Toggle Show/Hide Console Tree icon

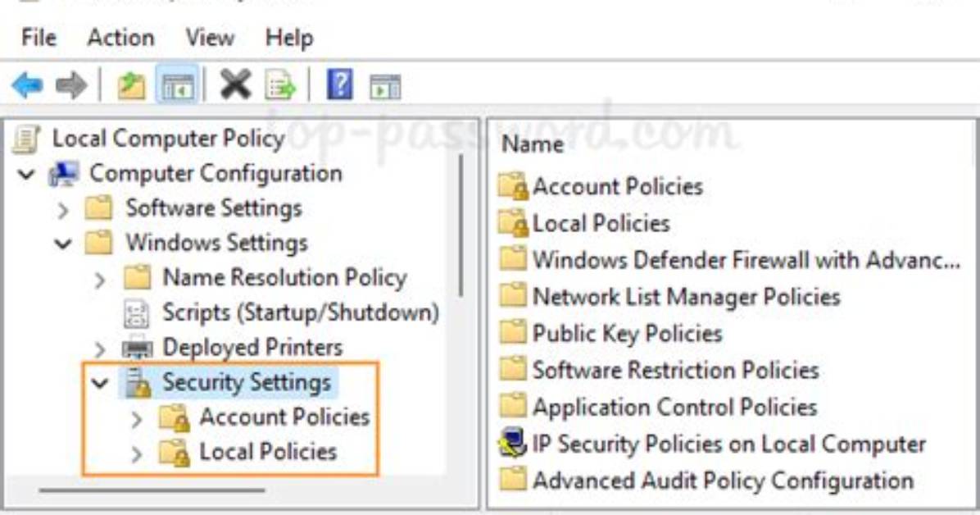click(x=178, y=85)
